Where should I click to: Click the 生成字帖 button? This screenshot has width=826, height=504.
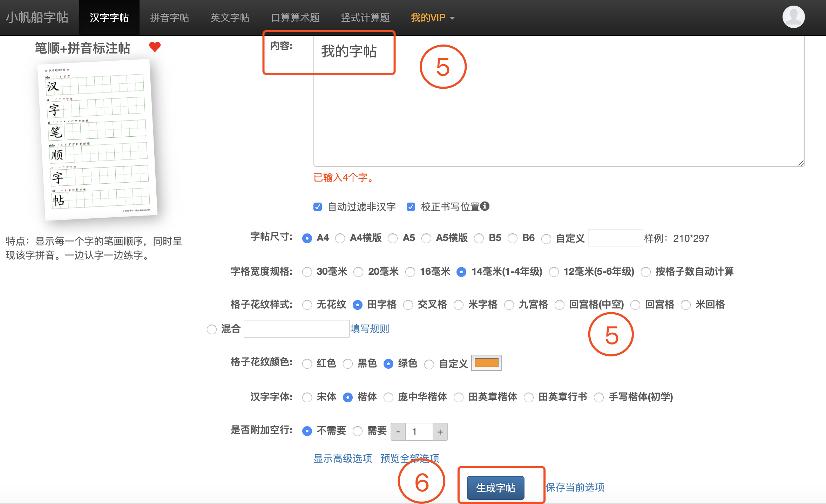[495, 488]
